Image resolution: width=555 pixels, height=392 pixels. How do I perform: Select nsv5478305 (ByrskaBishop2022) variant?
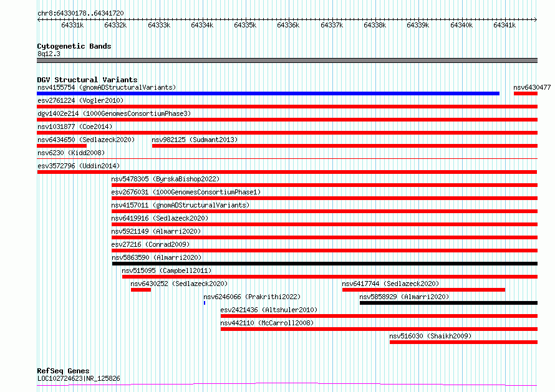coord(165,179)
